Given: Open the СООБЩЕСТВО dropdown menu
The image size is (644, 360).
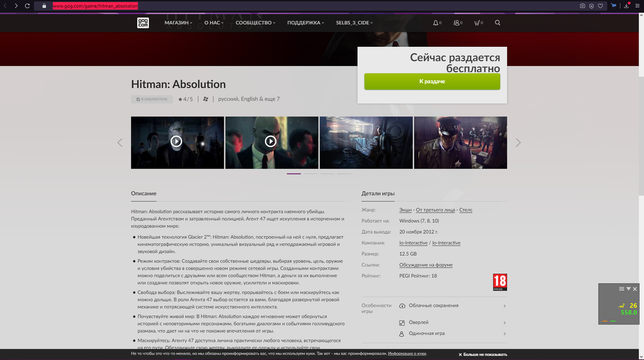Looking at the screenshot, I should coord(255,23).
